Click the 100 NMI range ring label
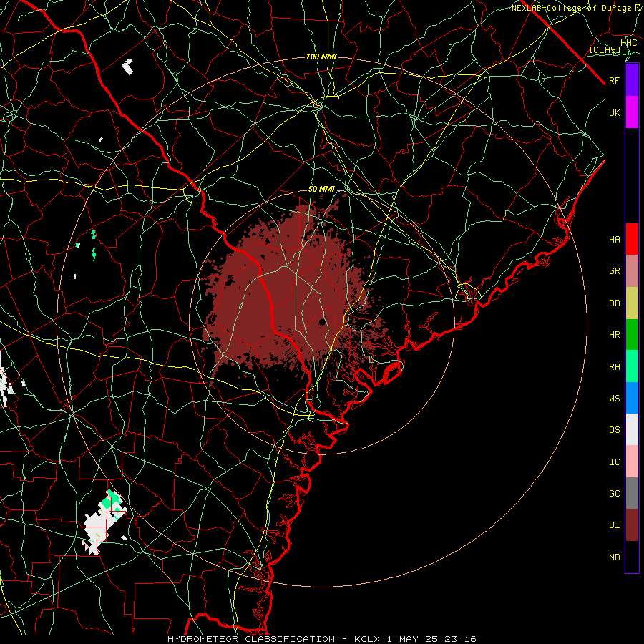Screen dimensions: 644x644 click(321, 57)
